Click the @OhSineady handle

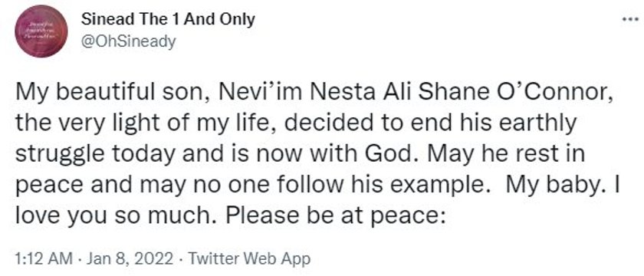click(129, 41)
